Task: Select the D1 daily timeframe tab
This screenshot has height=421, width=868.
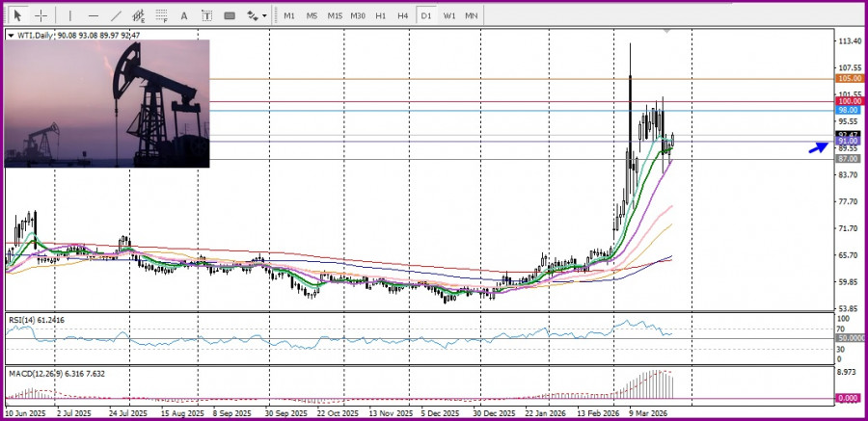Action: pos(426,15)
